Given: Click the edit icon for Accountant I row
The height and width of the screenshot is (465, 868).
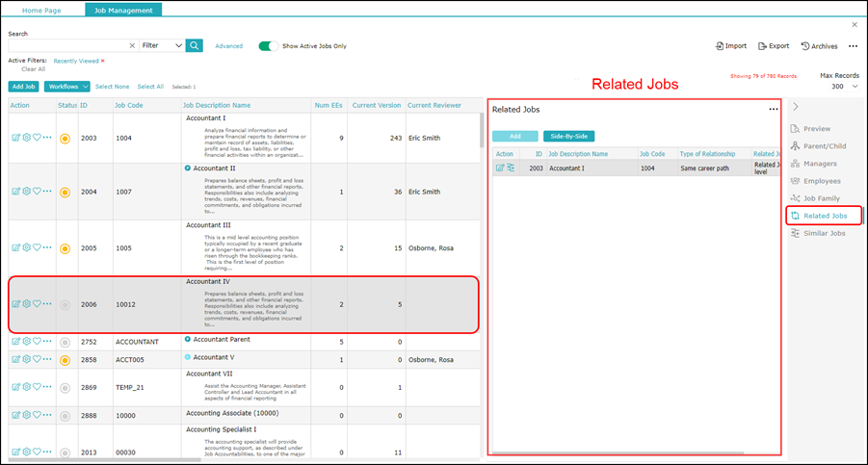Looking at the screenshot, I should tap(15, 138).
